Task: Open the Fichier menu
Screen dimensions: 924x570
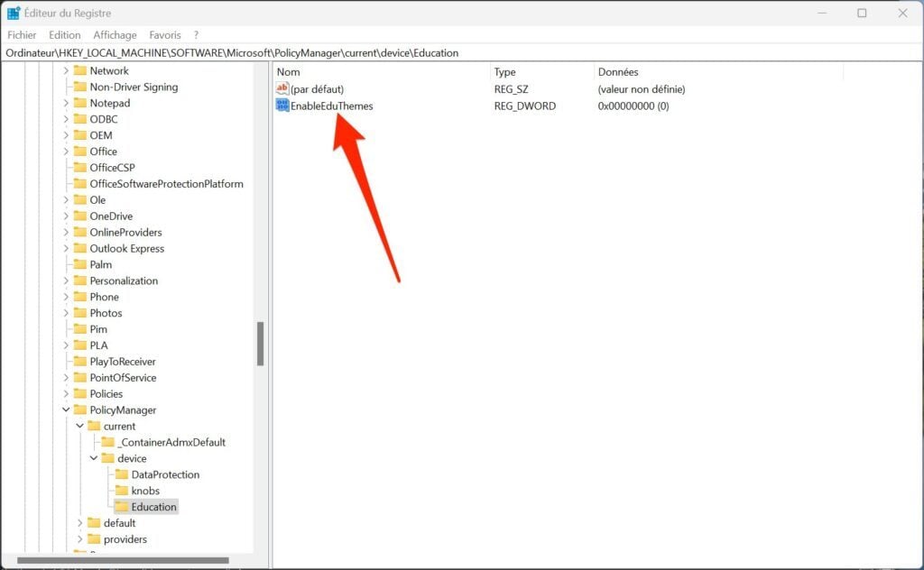Action: click(x=22, y=35)
